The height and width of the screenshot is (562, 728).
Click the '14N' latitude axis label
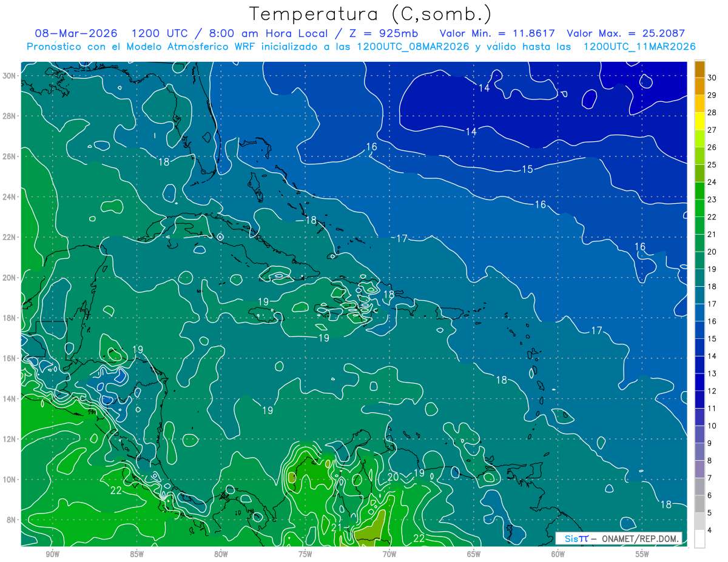[9, 398]
